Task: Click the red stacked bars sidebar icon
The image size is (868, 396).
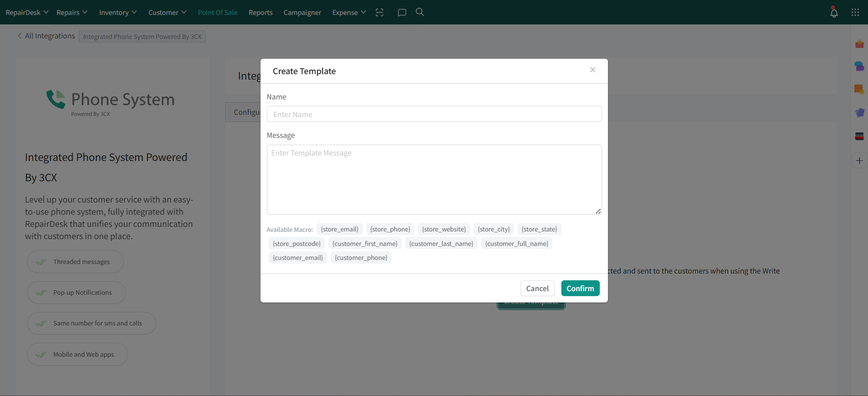Action: pyautogui.click(x=859, y=136)
